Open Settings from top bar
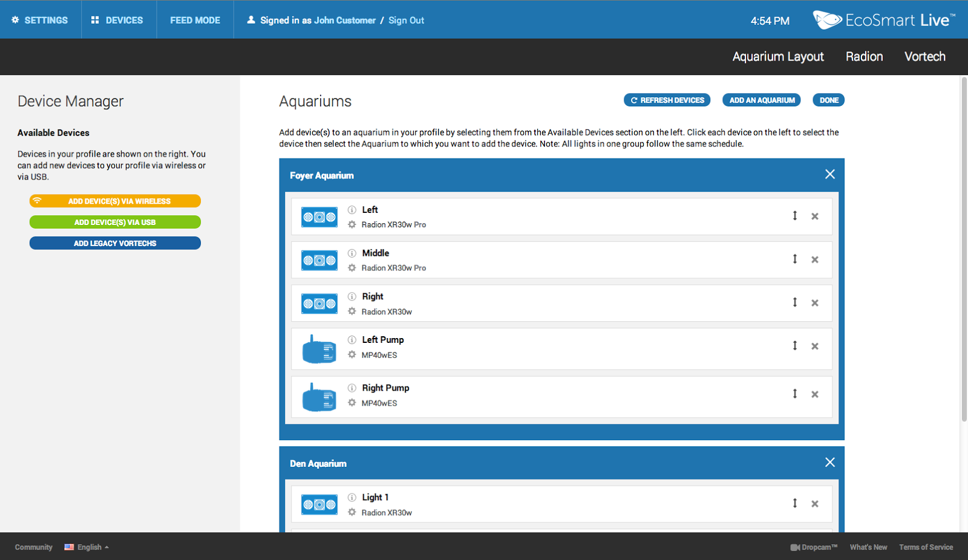Screen dimensions: 968x560 tap(40, 20)
